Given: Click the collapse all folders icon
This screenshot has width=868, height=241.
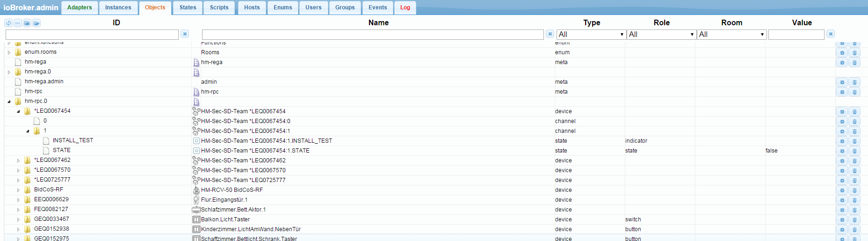Looking at the screenshot, I should click(x=27, y=23).
